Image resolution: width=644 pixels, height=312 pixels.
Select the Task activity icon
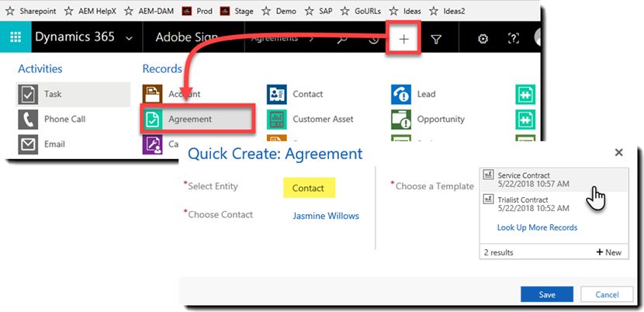(x=28, y=94)
